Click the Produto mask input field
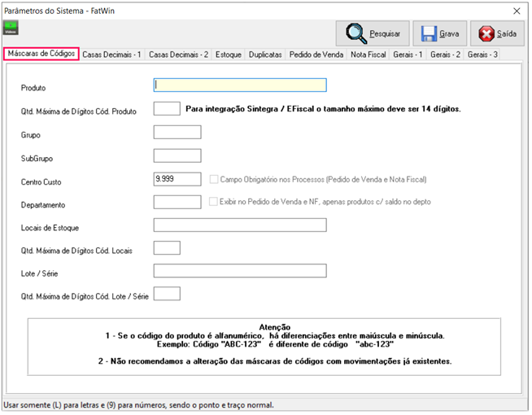The height and width of the screenshot is (415, 532). pyautogui.click(x=239, y=85)
